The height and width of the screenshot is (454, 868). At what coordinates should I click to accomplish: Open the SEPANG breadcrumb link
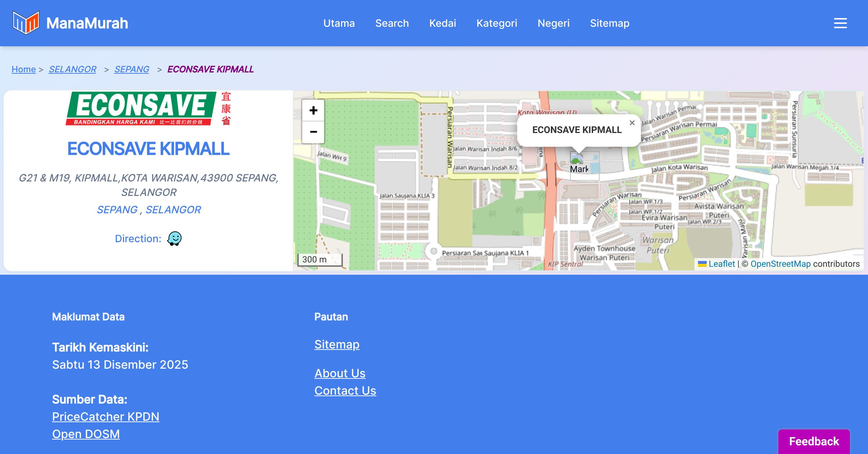point(132,69)
